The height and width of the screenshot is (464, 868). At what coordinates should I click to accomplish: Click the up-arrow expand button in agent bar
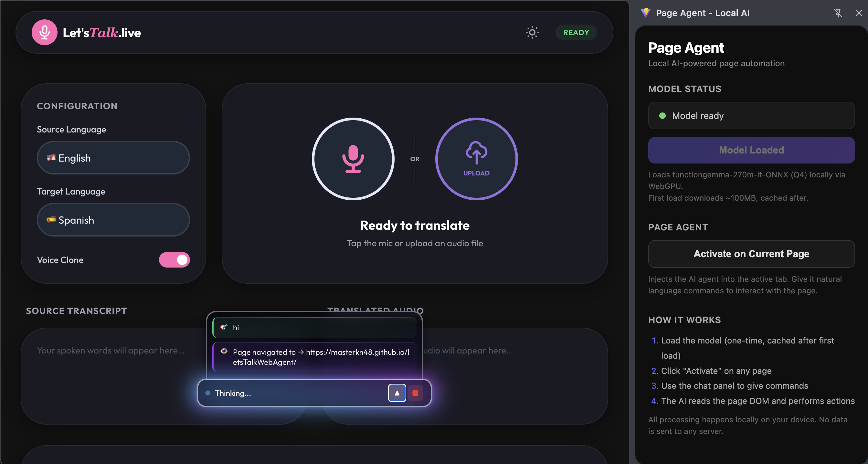pos(397,393)
